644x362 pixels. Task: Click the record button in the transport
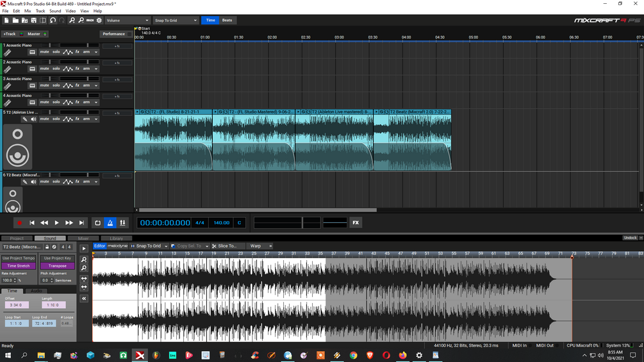coord(19,223)
